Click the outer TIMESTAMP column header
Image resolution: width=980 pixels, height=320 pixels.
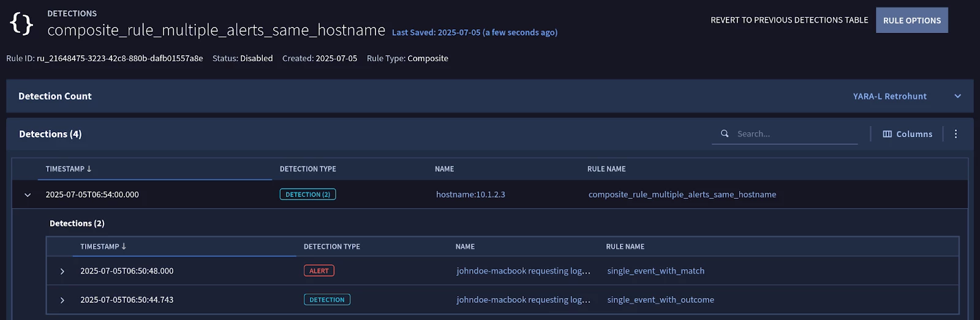(65, 169)
